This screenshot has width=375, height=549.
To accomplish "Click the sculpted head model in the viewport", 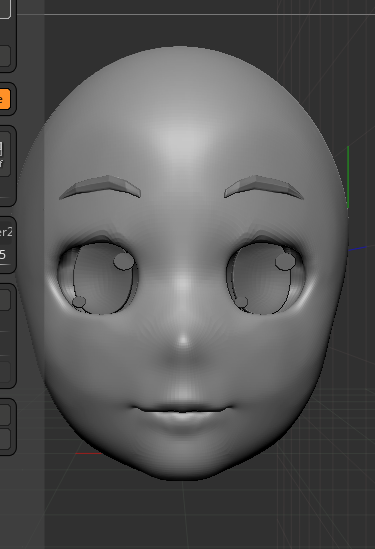I will click(x=182, y=263).
